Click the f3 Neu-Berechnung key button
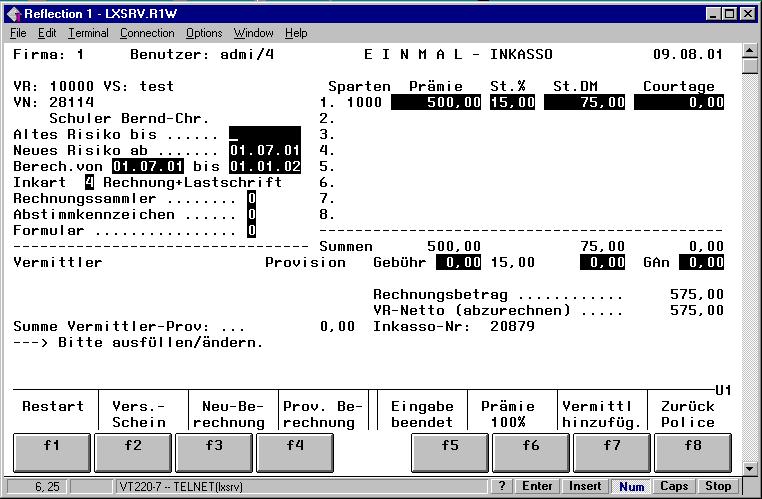Image resolution: width=762 pixels, height=499 pixels. tap(214, 453)
